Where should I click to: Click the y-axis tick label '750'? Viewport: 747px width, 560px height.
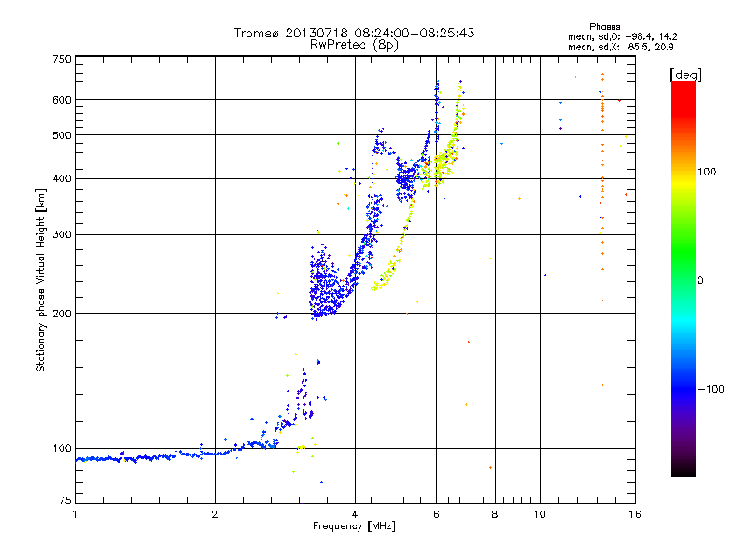pyautogui.click(x=62, y=59)
